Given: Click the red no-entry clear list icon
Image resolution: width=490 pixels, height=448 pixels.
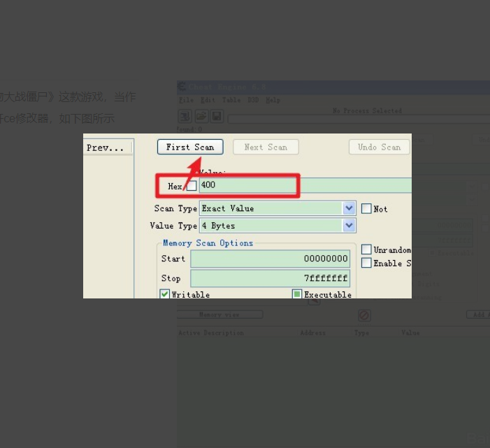Looking at the screenshot, I should click(364, 315).
